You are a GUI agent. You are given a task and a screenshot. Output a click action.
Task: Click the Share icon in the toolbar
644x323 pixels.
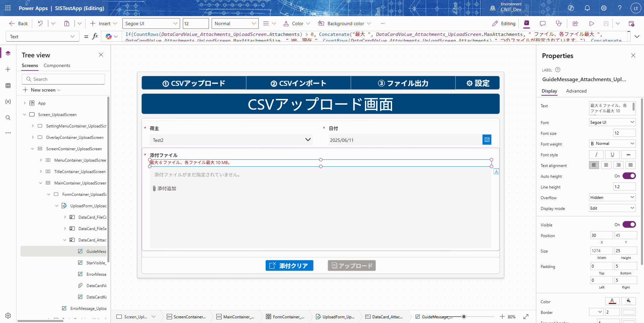[575, 23]
